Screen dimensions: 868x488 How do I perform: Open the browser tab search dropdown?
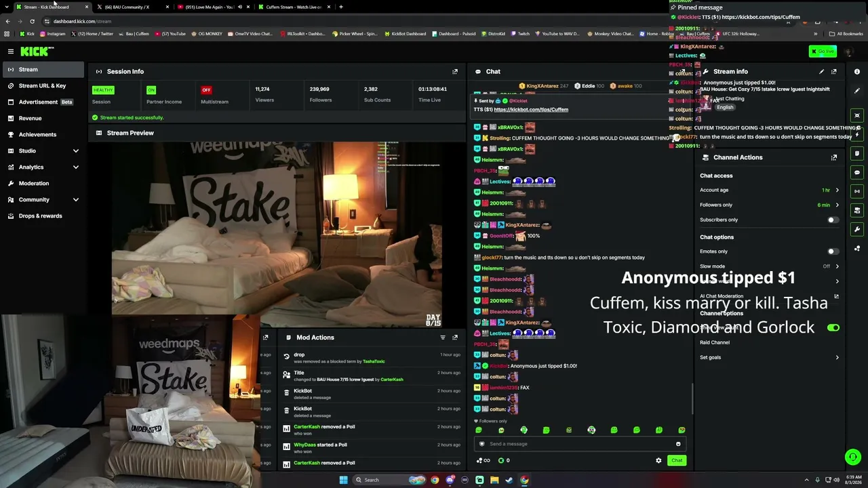coord(7,7)
